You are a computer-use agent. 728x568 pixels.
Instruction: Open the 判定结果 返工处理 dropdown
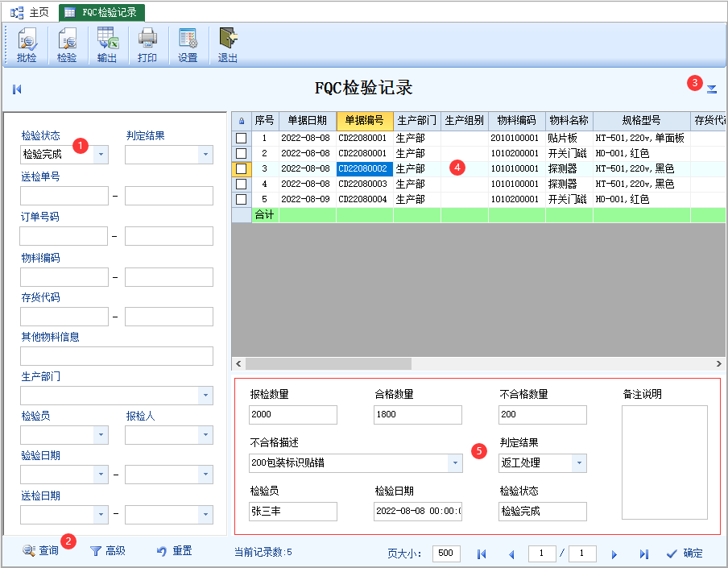(579, 463)
